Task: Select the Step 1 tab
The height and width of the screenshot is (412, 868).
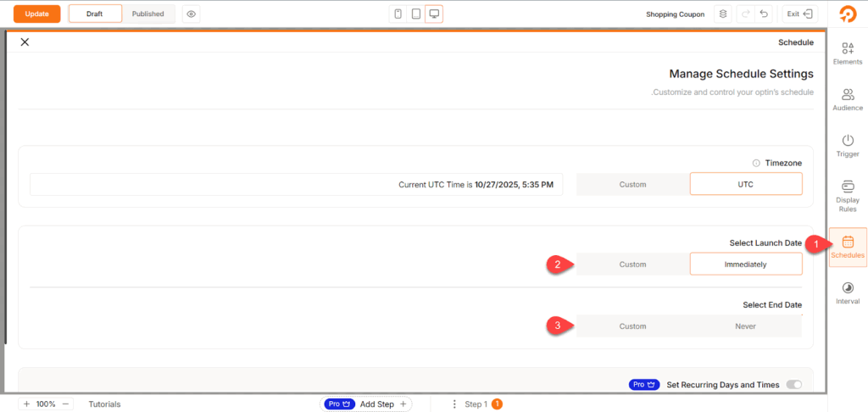Action: [483, 404]
